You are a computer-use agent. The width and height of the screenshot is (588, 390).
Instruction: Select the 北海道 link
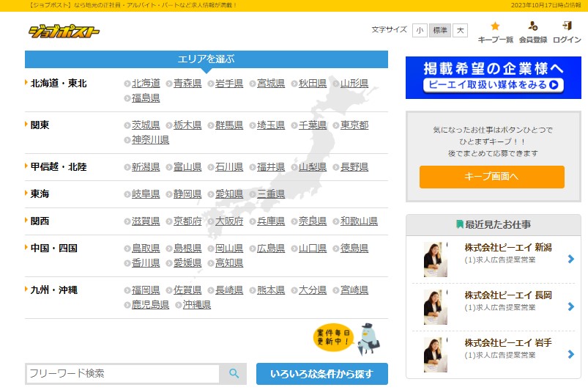[x=146, y=84]
